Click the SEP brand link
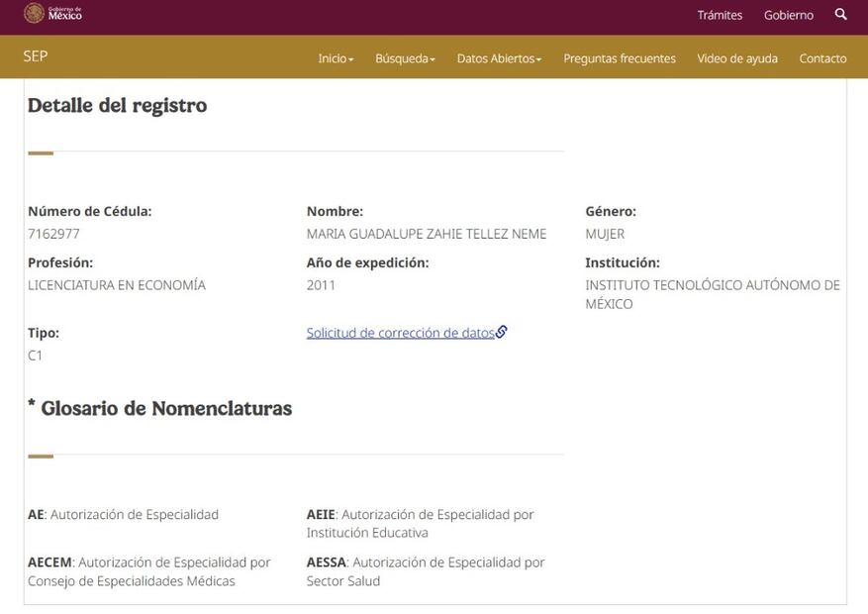This screenshot has height=614, width=868. click(x=36, y=56)
